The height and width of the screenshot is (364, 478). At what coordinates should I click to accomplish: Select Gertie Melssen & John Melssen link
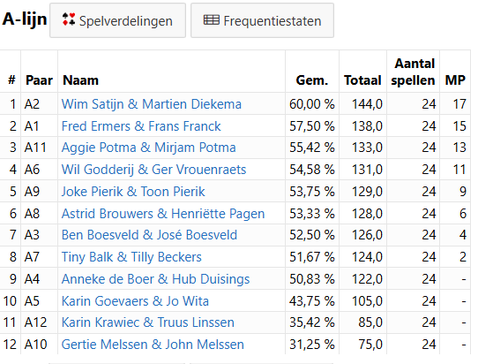[153, 344]
